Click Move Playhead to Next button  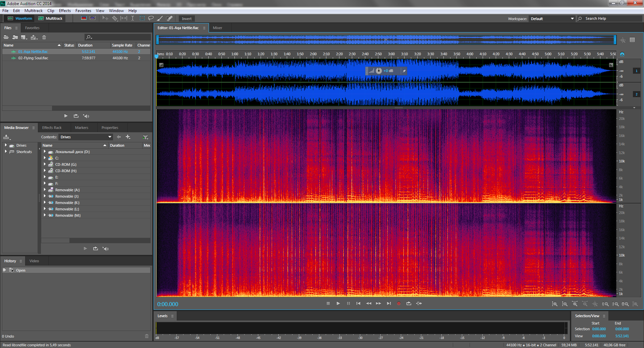(x=389, y=303)
